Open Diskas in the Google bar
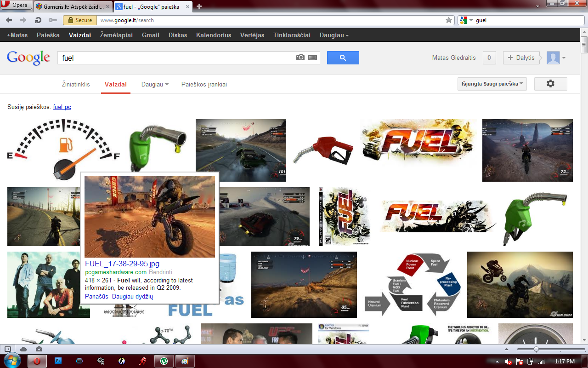The width and height of the screenshot is (588, 368). [178, 35]
